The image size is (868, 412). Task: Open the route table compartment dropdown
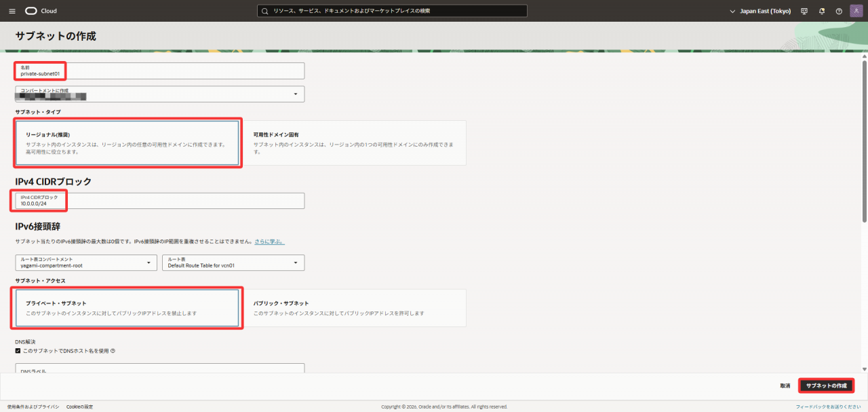click(87, 263)
